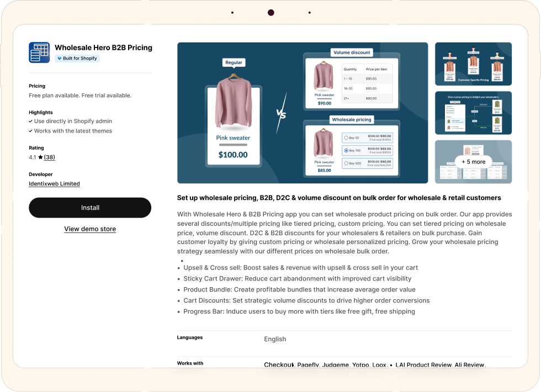Click the Sticky Cart Drawer bullet

298,278
